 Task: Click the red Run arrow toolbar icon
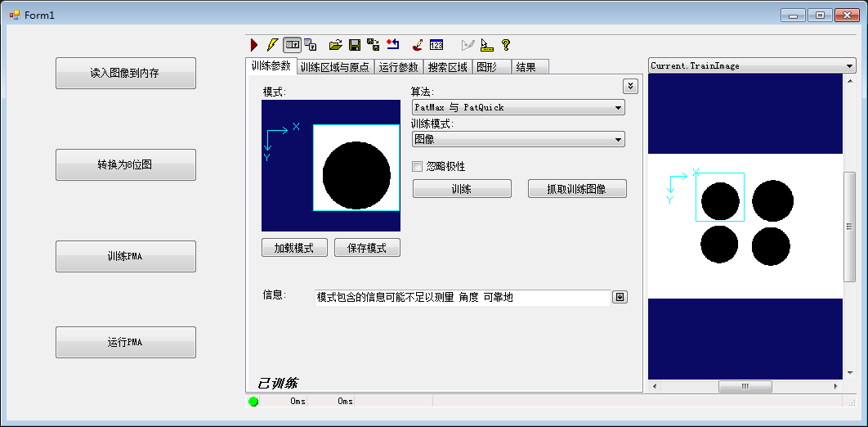(254, 45)
